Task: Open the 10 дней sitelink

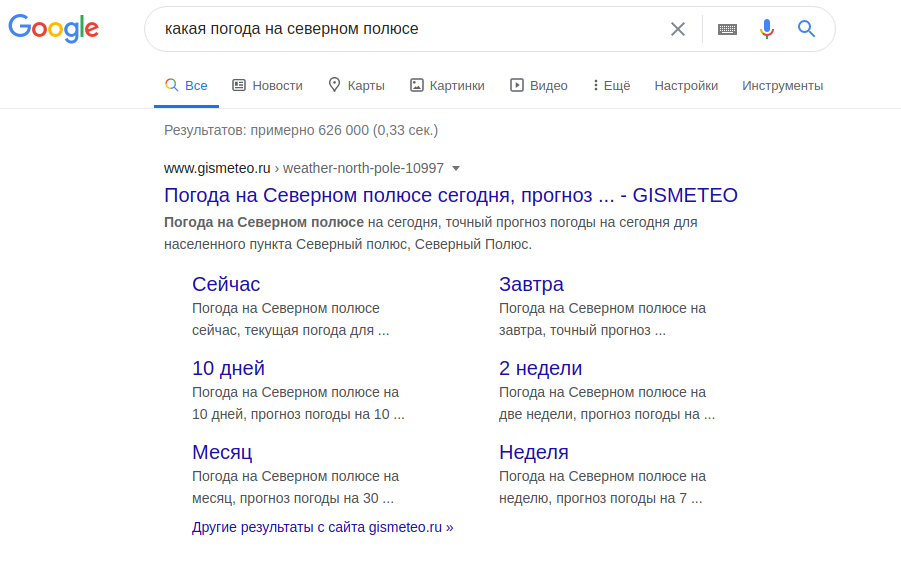Action: coord(228,368)
